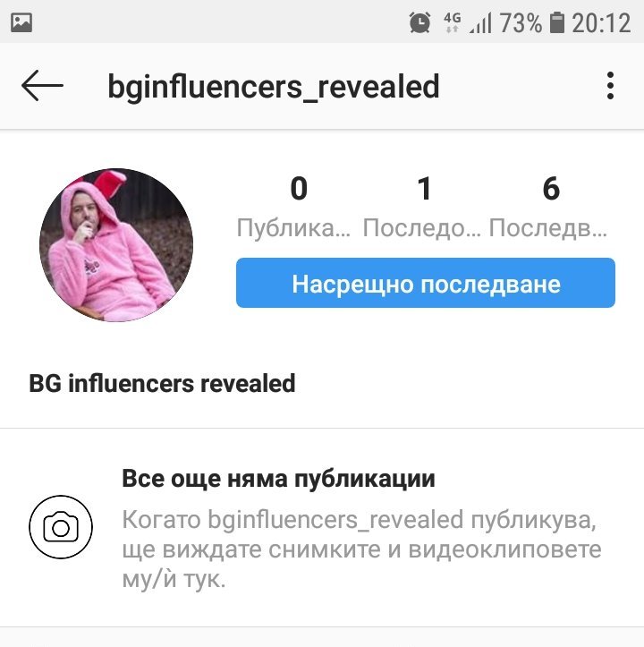644x647 pixels.
Task: Tap the alarm clock status icon
Action: point(419,22)
